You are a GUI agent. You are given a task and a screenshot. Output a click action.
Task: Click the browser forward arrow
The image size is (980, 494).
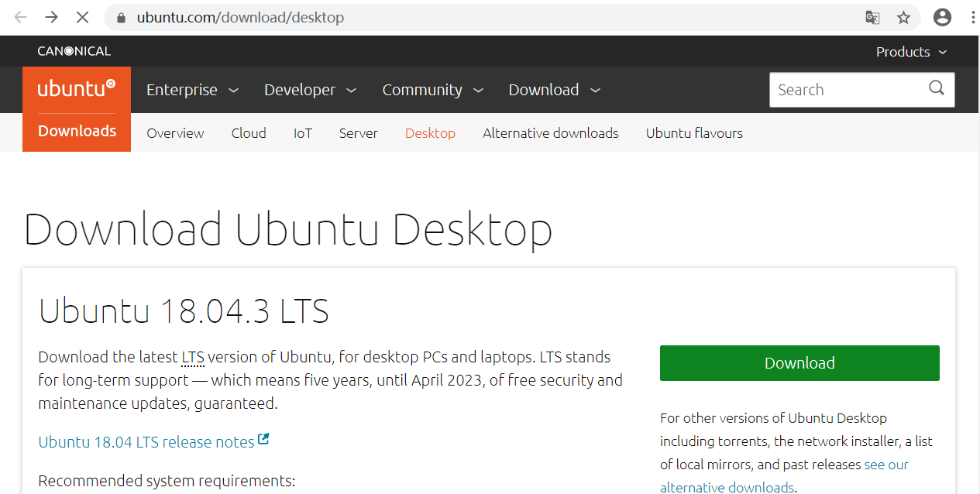tap(51, 17)
